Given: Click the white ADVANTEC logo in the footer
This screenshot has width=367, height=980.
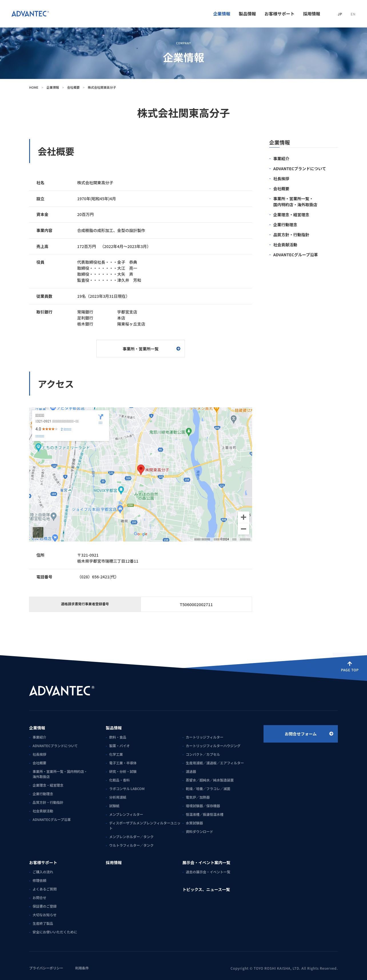Looking at the screenshot, I should [x=62, y=691].
